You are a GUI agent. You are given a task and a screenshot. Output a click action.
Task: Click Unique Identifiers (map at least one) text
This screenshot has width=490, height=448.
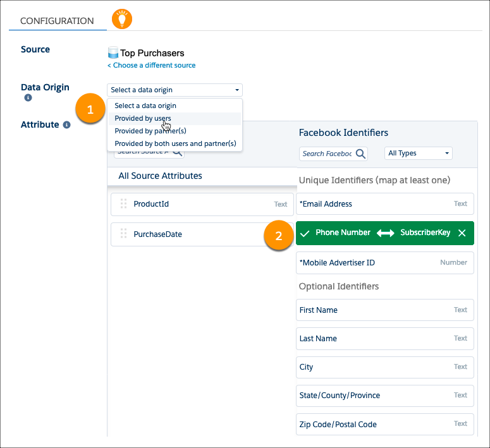coord(374,180)
